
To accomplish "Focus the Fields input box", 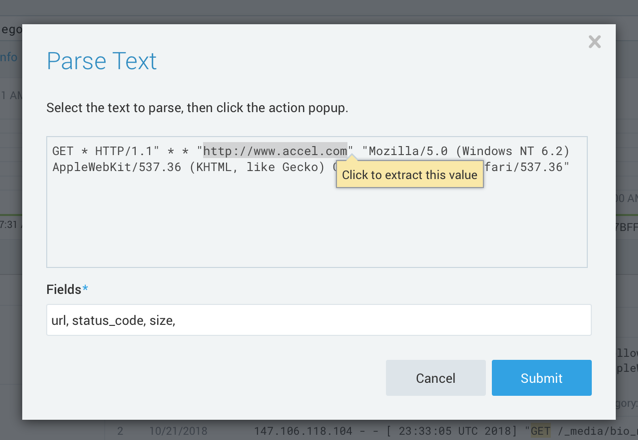I will click(x=318, y=320).
